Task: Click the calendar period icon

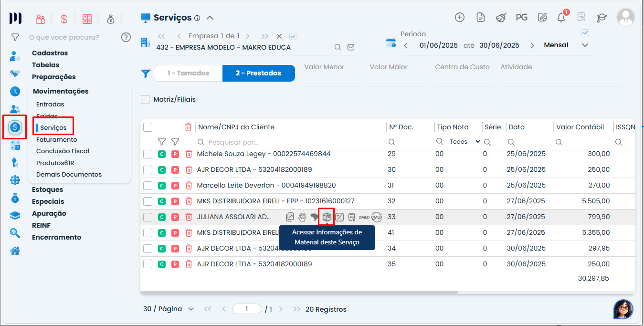Action: click(391, 43)
